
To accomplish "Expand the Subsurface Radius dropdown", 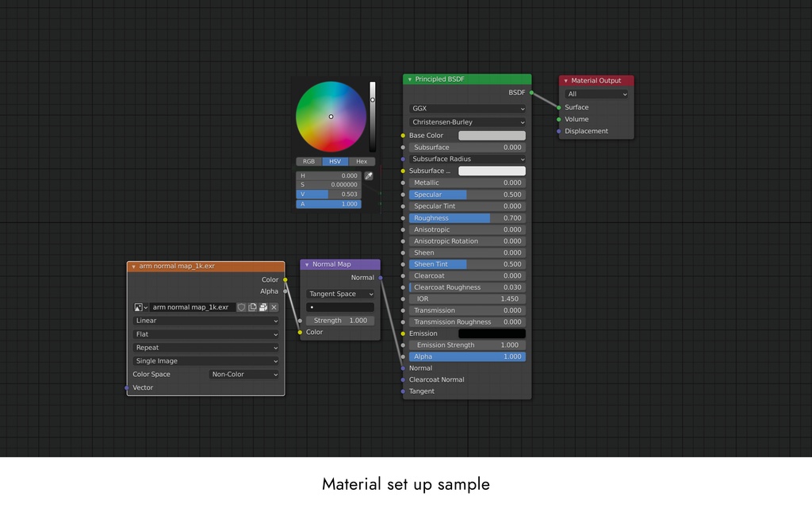I will tap(467, 159).
